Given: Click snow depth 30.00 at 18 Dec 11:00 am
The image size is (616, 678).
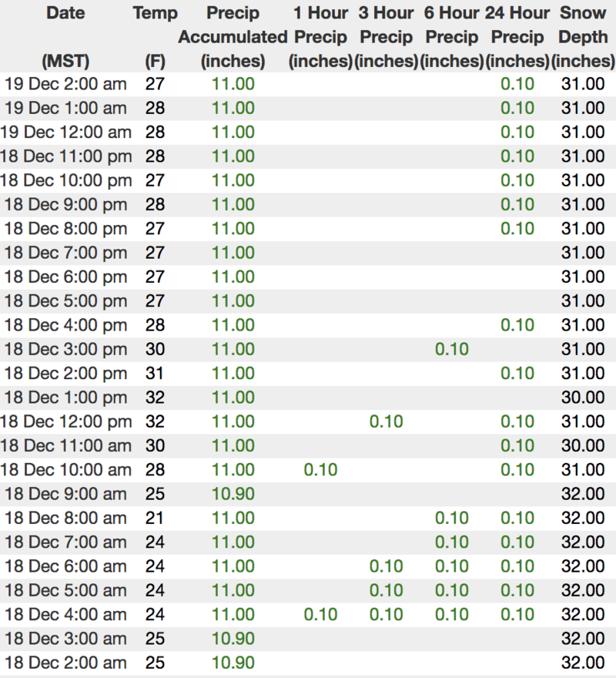Looking at the screenshot, I should pos(583,446).
